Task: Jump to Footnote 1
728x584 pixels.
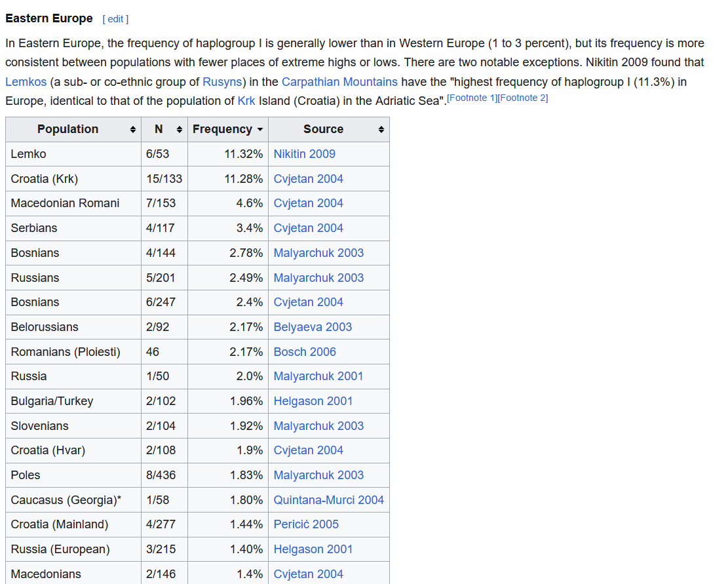Action: click(x=472, y=98)
